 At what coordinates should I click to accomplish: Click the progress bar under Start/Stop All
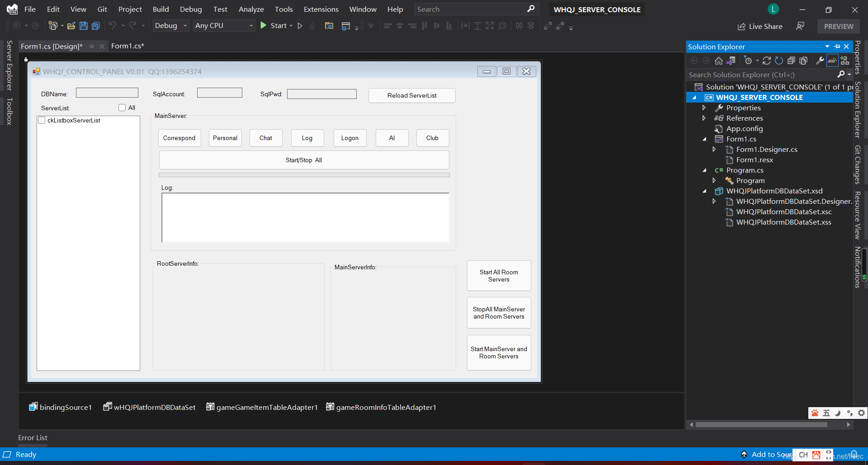coord(304,175)
